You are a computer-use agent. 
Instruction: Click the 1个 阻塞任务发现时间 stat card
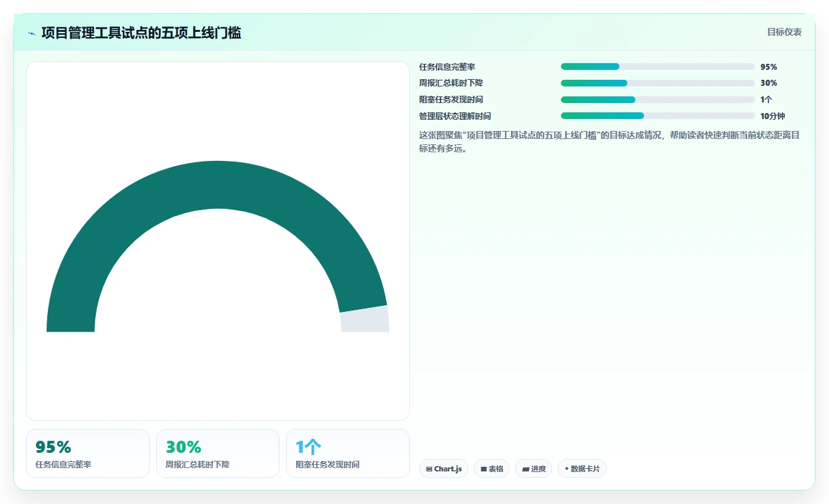pos(348,453)
